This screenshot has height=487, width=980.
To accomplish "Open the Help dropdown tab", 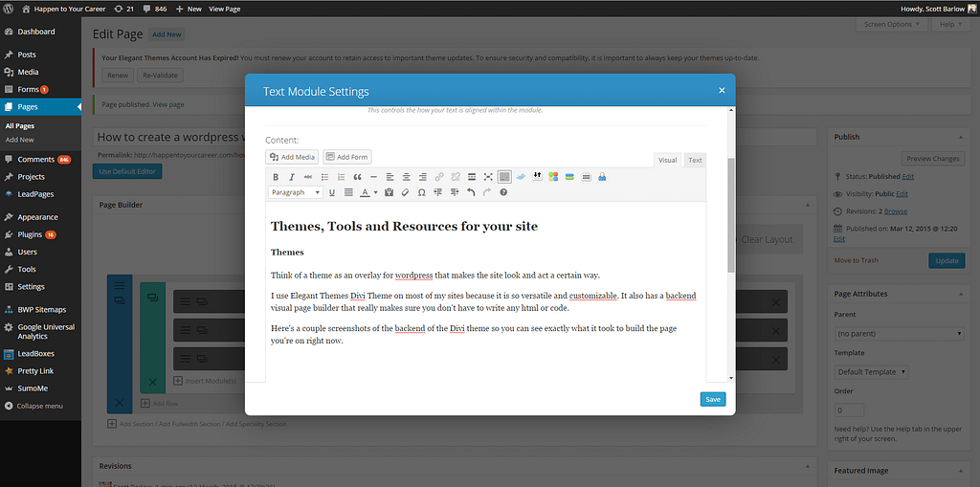I will click(951, 24).
